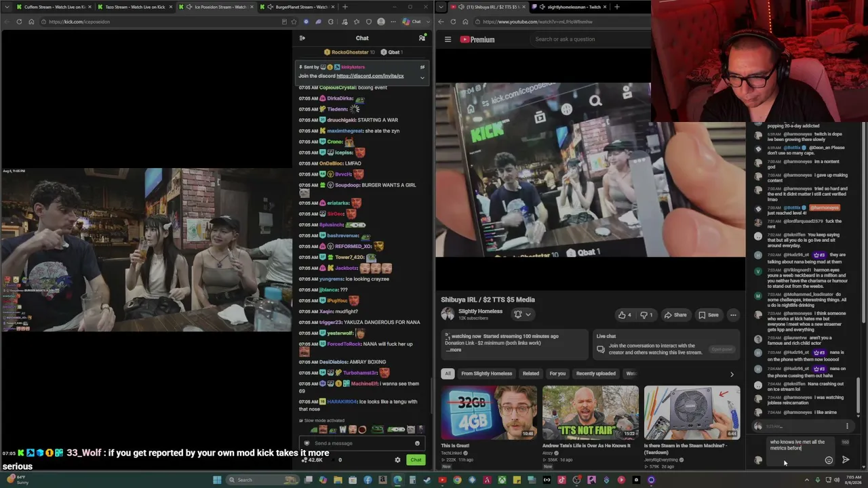Show more category chips with right arrow
Screen dimensions: 868x488
(732, 374)
